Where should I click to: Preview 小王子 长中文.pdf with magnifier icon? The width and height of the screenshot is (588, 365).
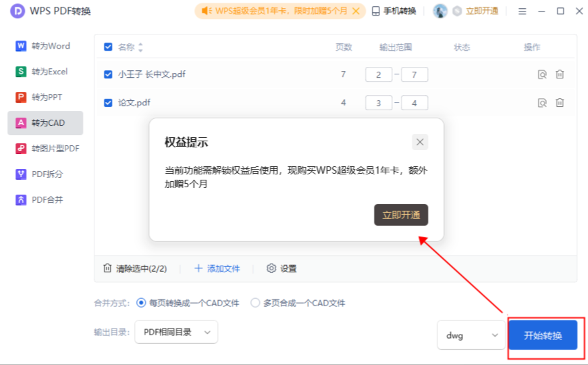click(542, 74)
